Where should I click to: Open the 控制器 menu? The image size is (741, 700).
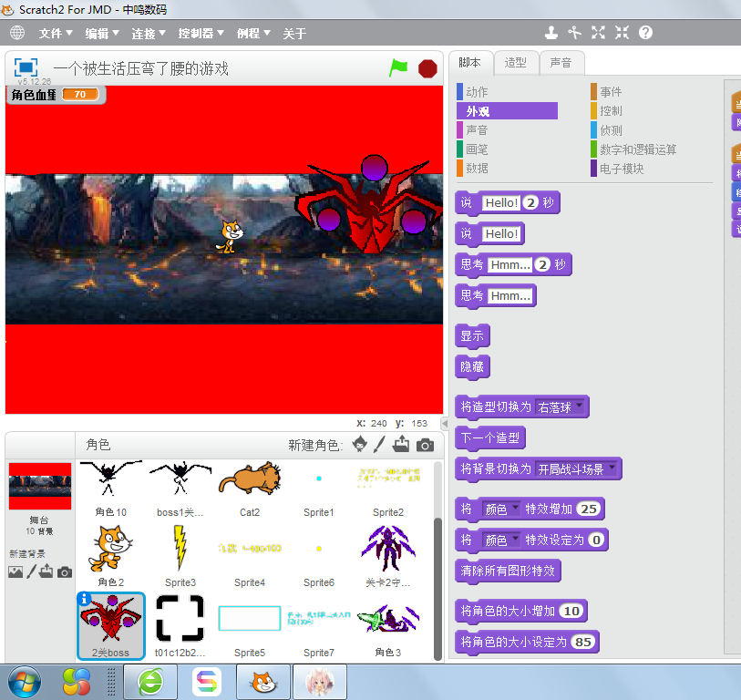tap(201, 34)
